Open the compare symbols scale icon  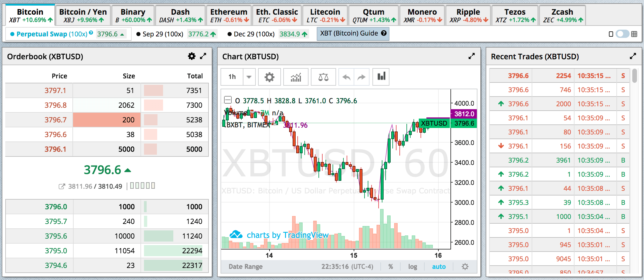click(323, 77)
